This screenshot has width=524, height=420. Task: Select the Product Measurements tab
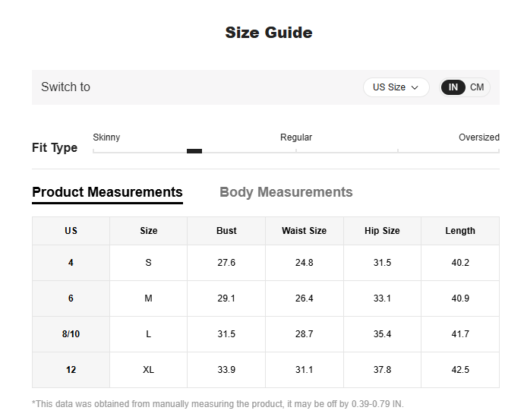click(x=107, y=192)
